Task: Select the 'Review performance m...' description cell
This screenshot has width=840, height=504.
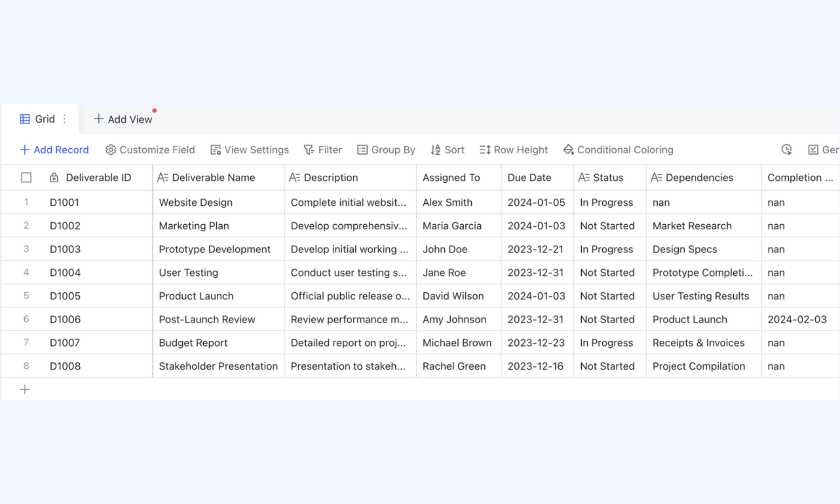Action: (350, 319)
